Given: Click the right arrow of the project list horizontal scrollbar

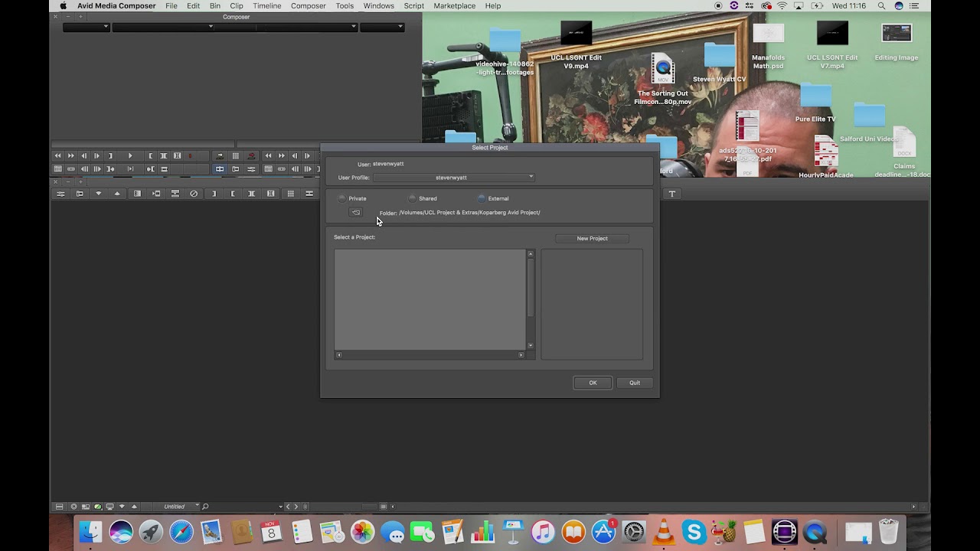Looking at the screenshot, I should tap(521, 355).
